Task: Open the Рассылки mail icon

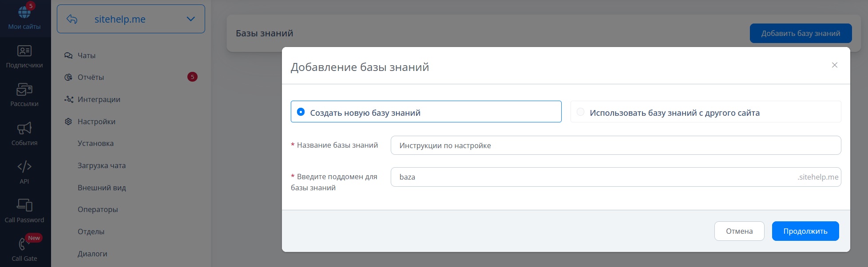Action: pyautogui.click(x=24, y=90)
